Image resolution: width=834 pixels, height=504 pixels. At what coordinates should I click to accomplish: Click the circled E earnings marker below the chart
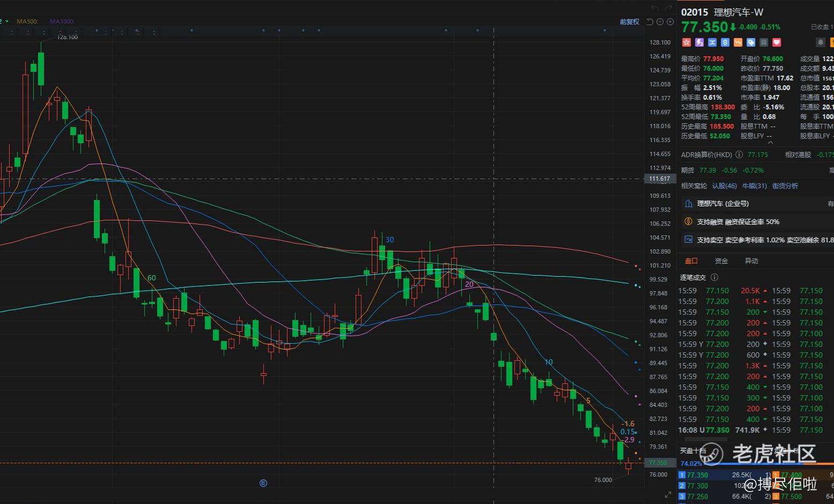[x=263, y=483]
